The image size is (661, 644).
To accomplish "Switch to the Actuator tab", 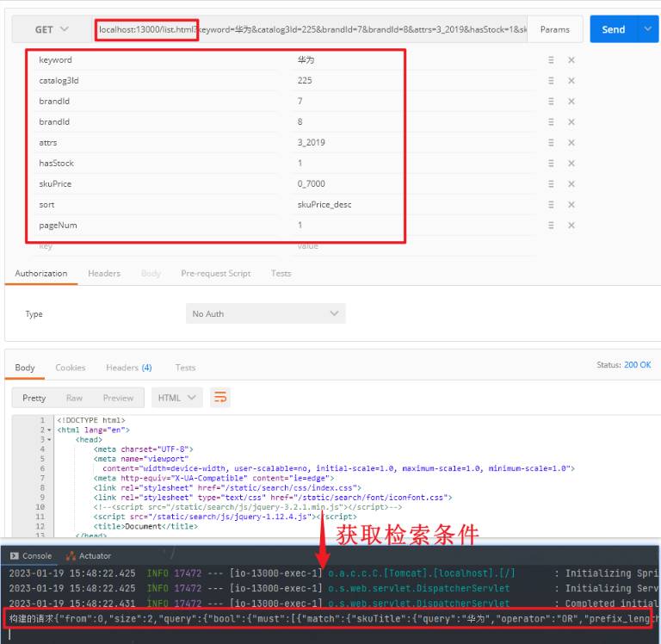I will pyautogui.click(x=89, y=556).
